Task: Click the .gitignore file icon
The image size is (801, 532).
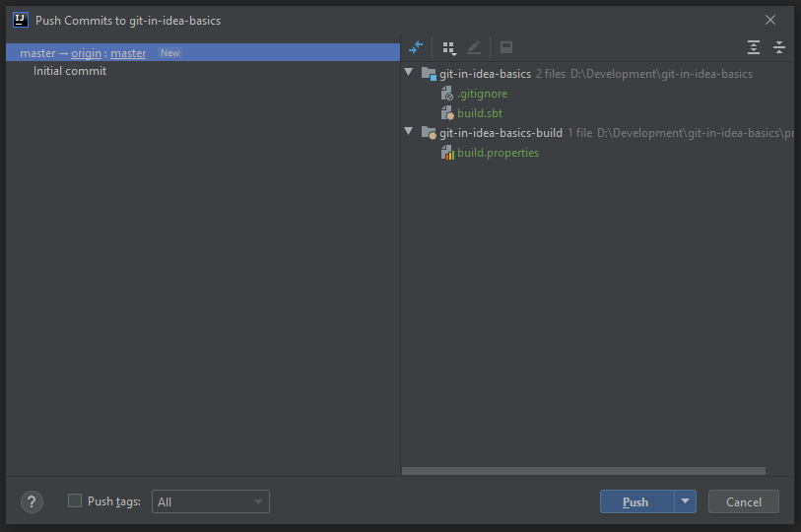Action: 447,94
